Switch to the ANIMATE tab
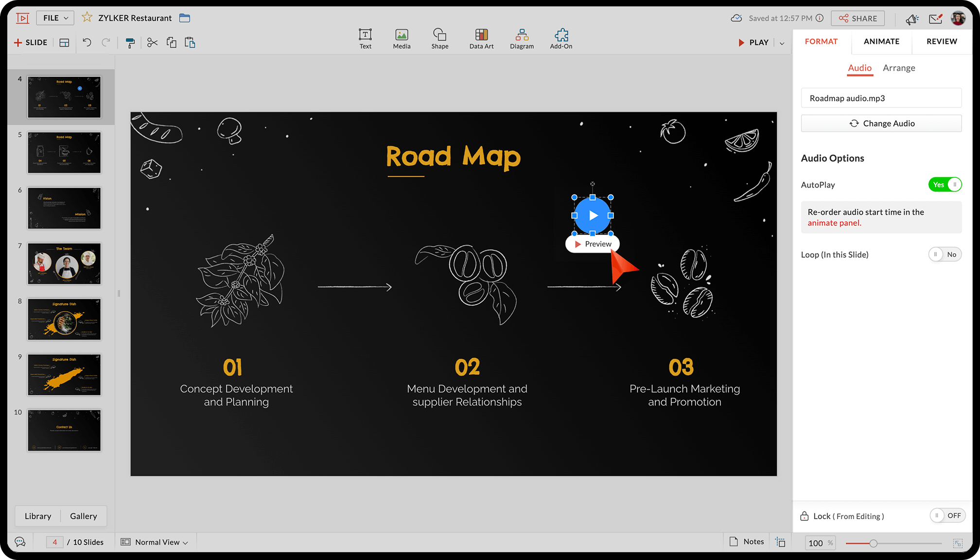Image resolution: width=980 pixels, height=560 pixels. (x=881, y=41)
